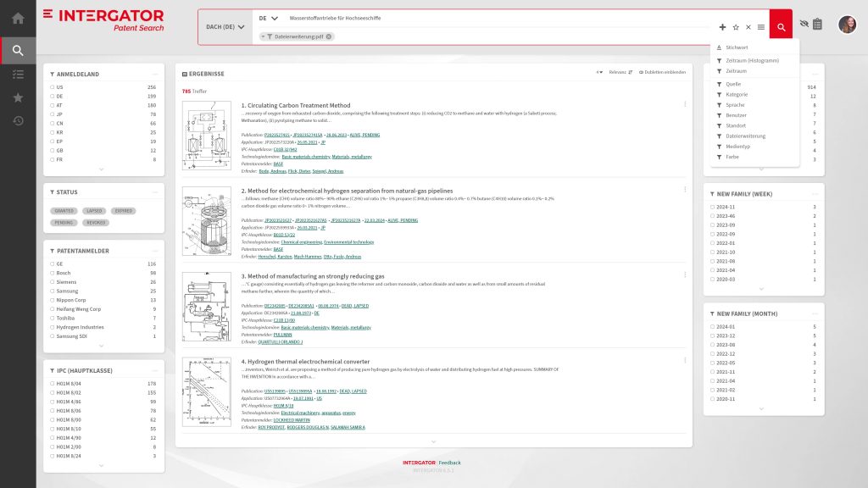Open search history icon in sidebar

18,120
